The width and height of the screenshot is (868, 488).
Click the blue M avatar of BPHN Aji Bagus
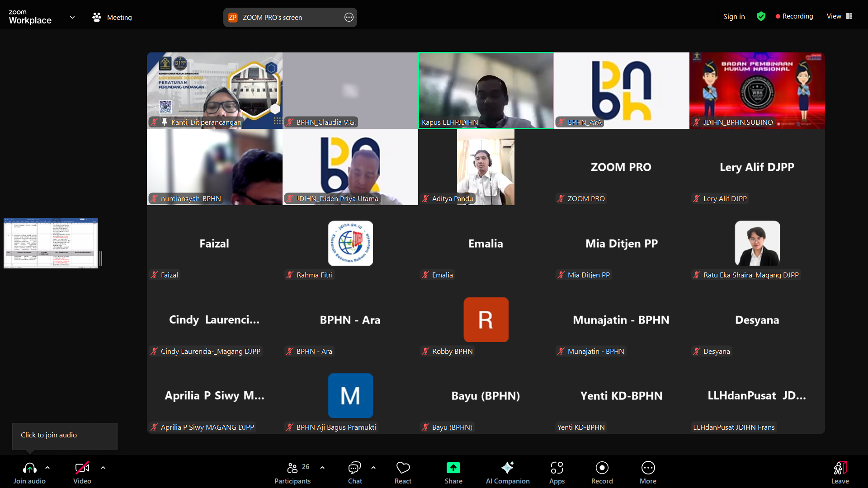pos(350,395)
